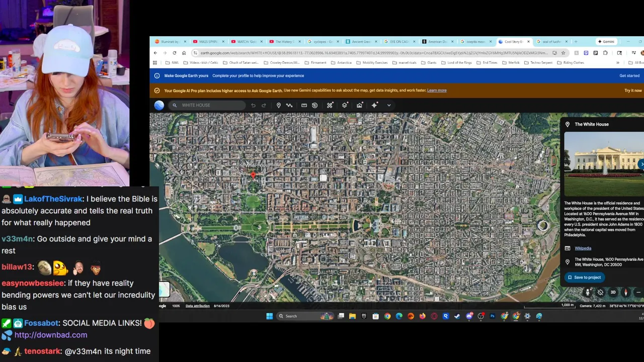
Task: Open the Lord of the Rings bookmarks folder
Action: pos(458,63)
